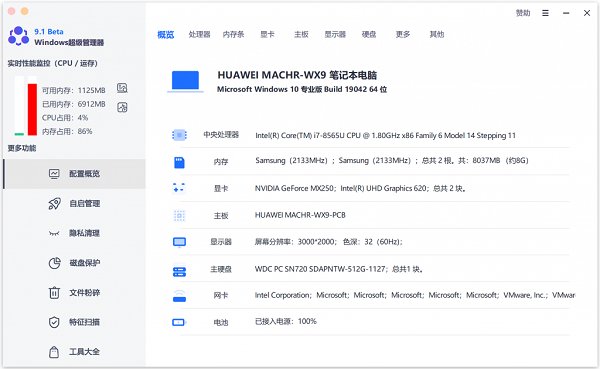Screen dimensions: 600x369
Task: Click lower chart icon beside 已用内存
Action: tap(122, 108)
